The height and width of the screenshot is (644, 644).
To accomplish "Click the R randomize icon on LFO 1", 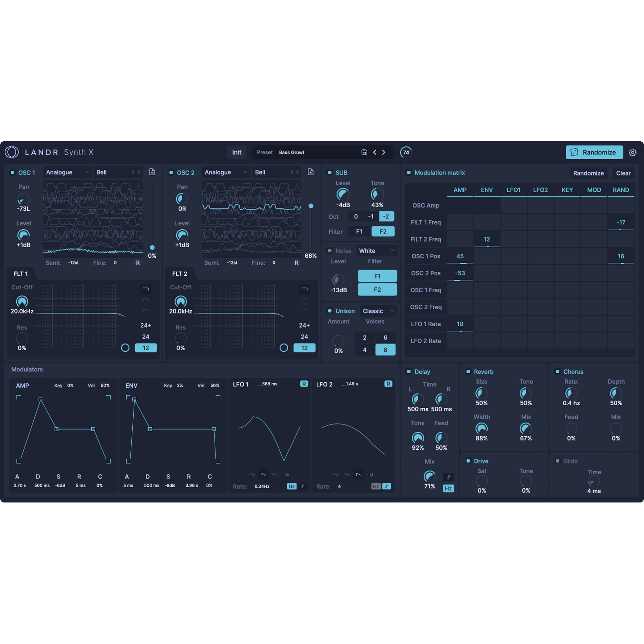I will coord(304,384).
